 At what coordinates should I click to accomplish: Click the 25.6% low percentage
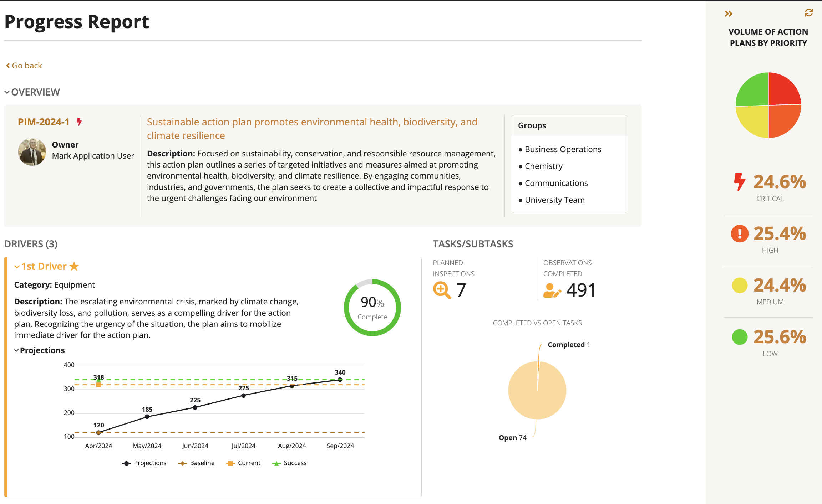click(x=780, y=337)
